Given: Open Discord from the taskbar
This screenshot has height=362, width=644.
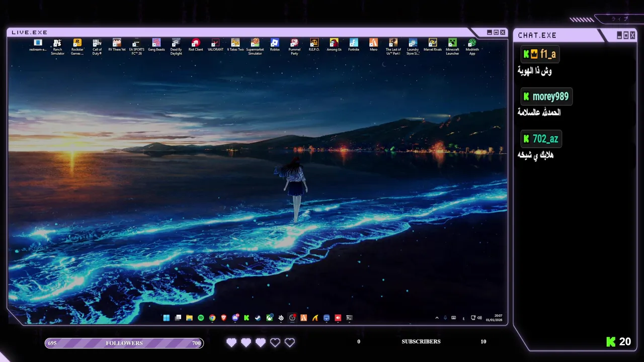Looking at the screenshot, I should tap(235, 318).
